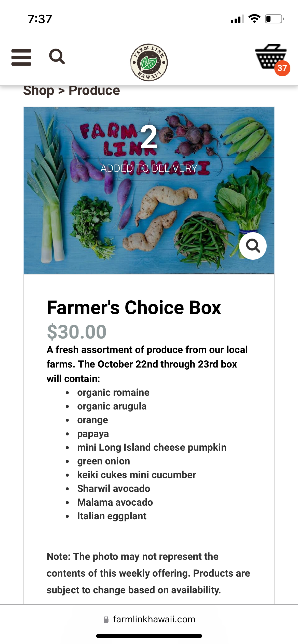Tap the "2 Added to Delivery" overlay
298x644 pixels.
(x=149, y=148)
